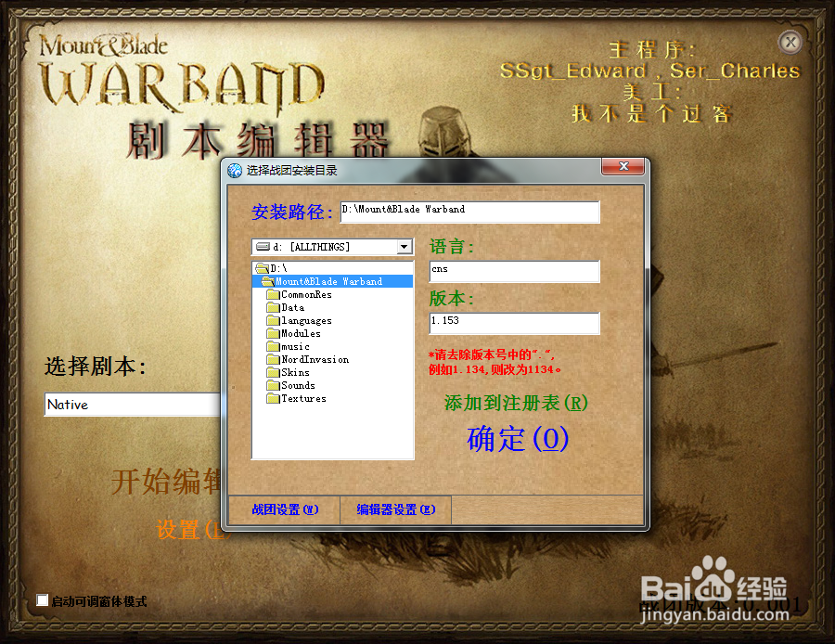Image resolution: width=835 pixels, height=644 pixels.
Task: Click the NordInvasion folder icon
Action: pos(273,359)
